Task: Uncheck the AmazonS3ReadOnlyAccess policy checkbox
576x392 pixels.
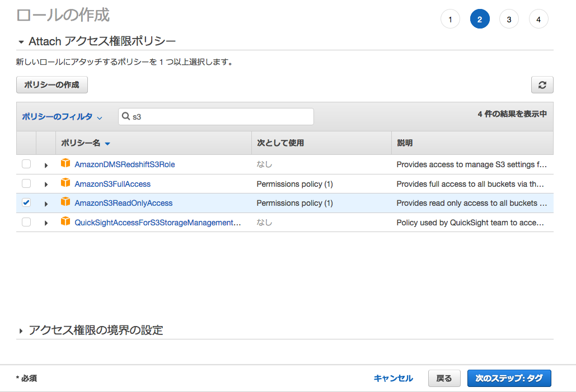Action: tap(26, 202)
